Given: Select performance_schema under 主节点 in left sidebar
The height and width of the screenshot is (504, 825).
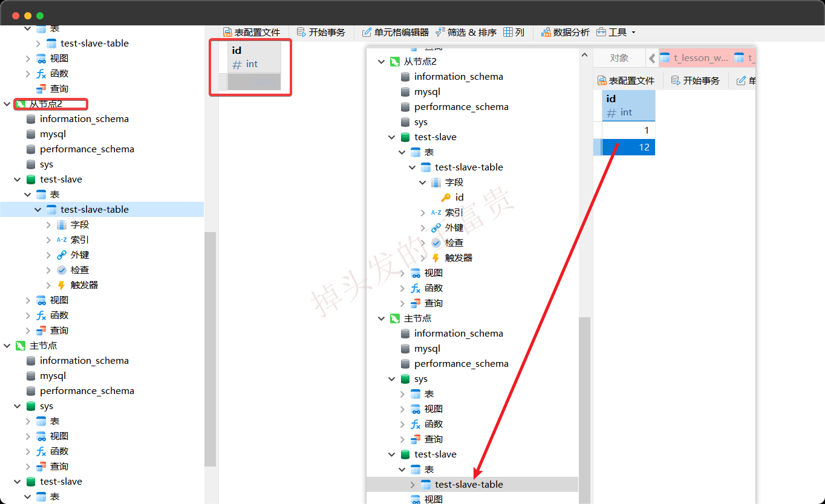Looking at the screenshot, I should click(x=87, y=391).
